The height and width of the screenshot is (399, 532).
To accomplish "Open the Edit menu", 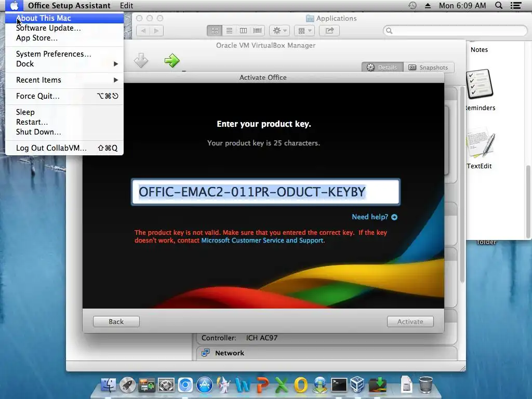I will (127, 5).
